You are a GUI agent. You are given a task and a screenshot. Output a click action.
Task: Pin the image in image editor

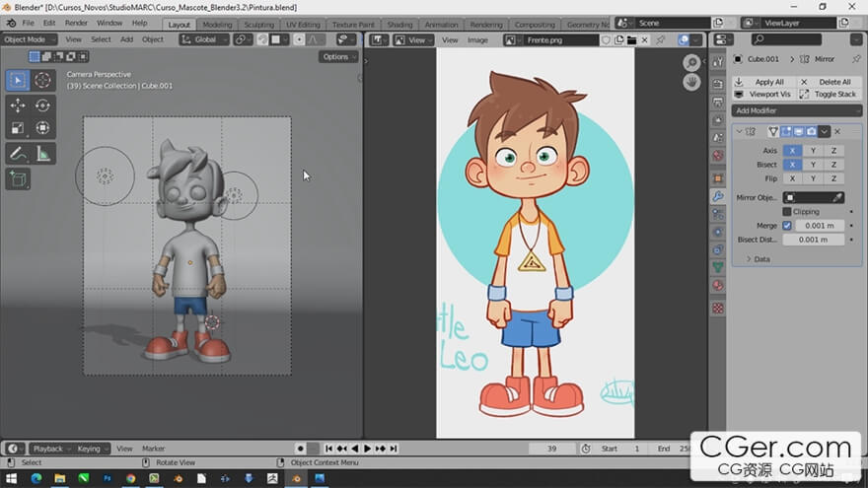[661, 39]
